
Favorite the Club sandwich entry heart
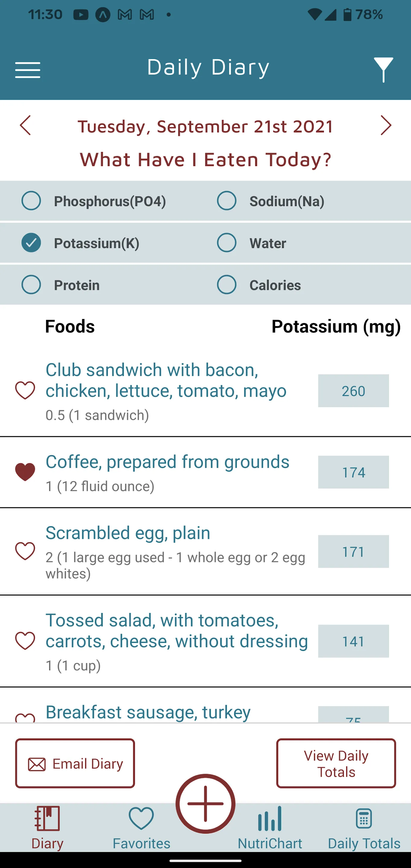coord(25,391)
